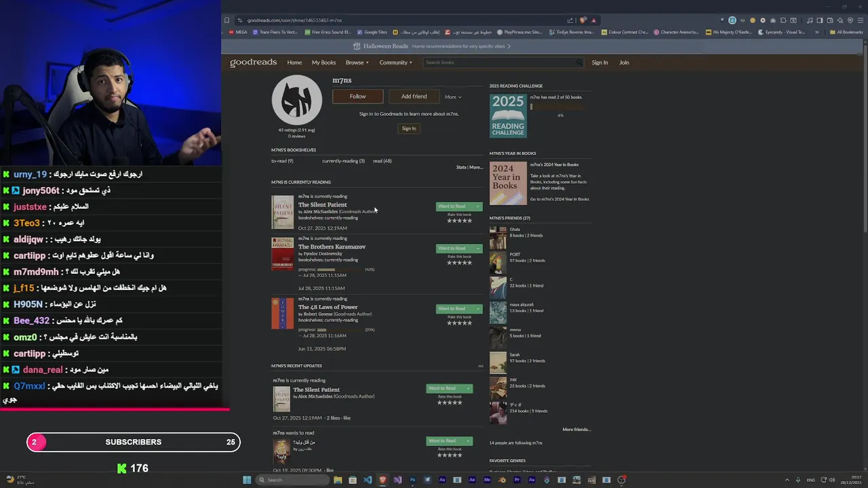
Task: Rate The 48 Laws of Power using its stars
Action: pyautogui.click(x=459, y=323)
